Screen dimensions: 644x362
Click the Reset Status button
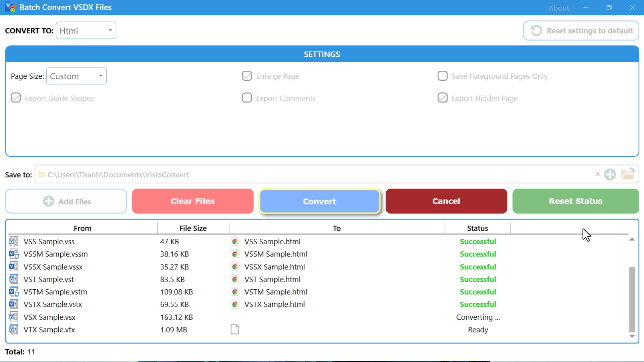(576, 201)
